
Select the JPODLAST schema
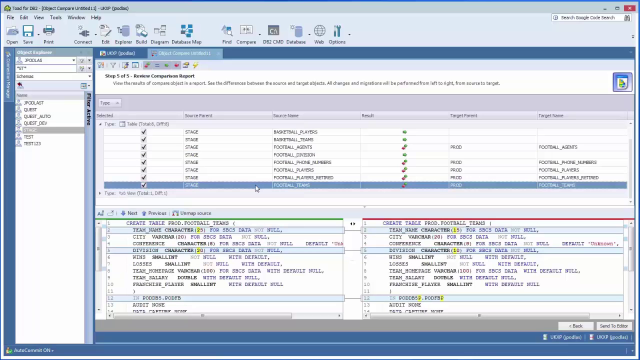pos(33,103)
